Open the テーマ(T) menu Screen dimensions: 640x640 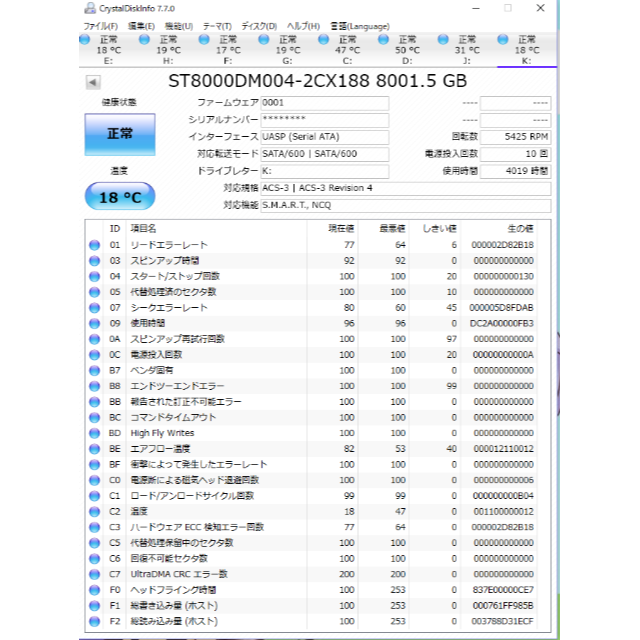click(x=217, y=27)
